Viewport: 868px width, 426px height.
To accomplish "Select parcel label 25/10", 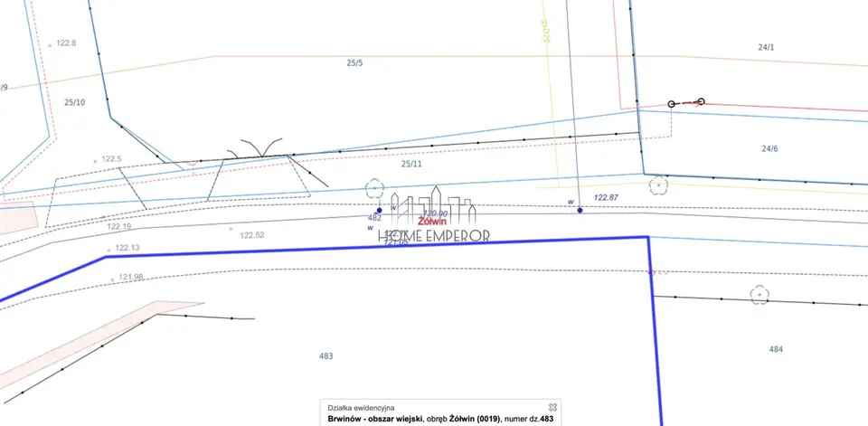I will pyautogui.click(x=75, y=102).
